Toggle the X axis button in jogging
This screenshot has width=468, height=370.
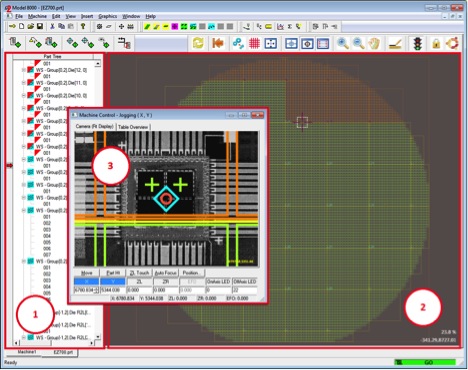[x=86, y=282]
